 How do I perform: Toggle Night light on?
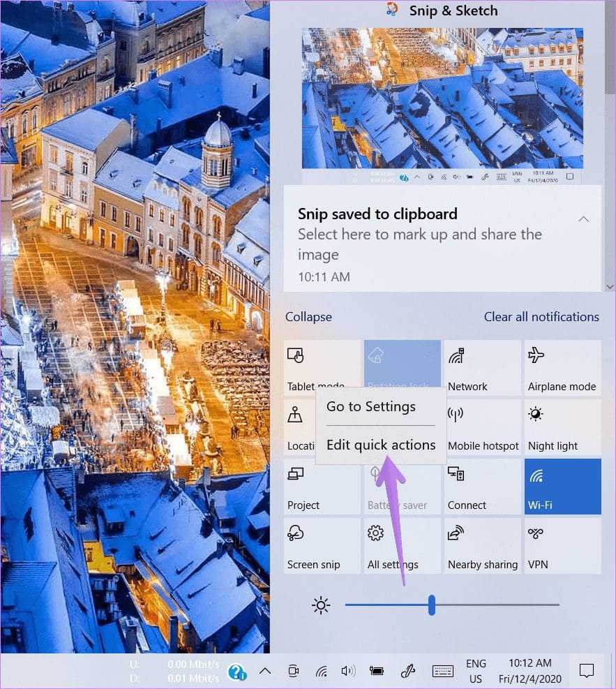click(x=562, y=427)
